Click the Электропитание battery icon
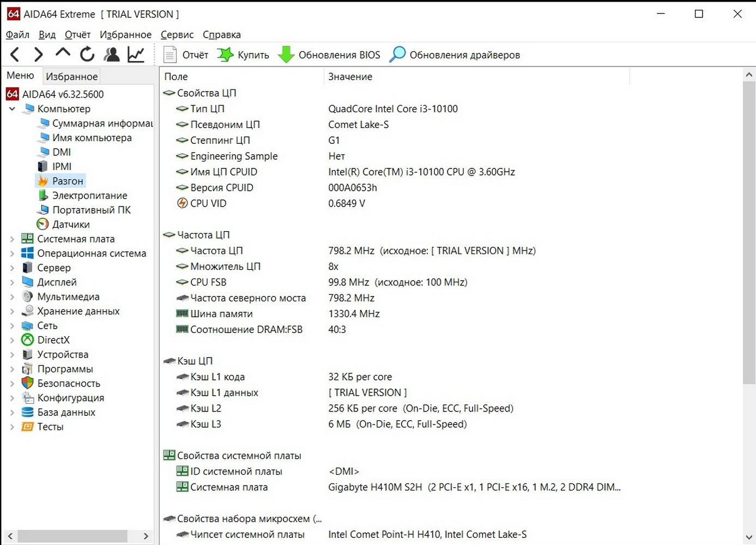The height and width of the screenshot is (545, 756). point(43,195)
